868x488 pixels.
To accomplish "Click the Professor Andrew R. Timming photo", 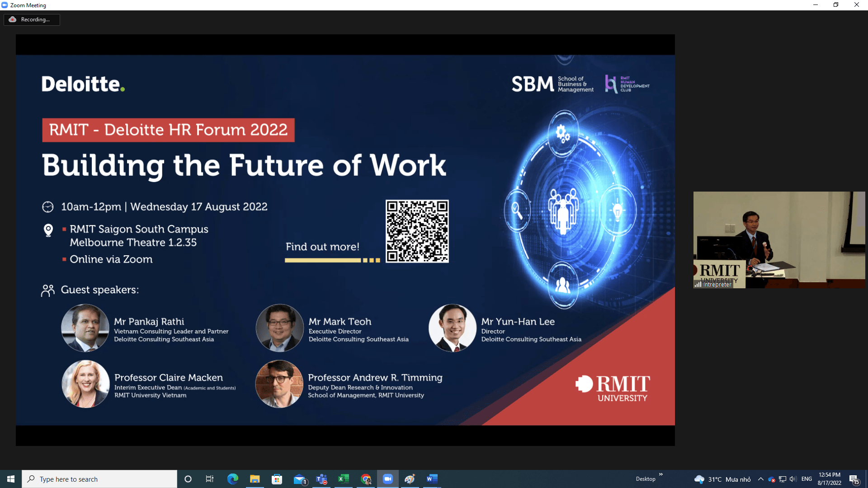I will tap(279, 384).
